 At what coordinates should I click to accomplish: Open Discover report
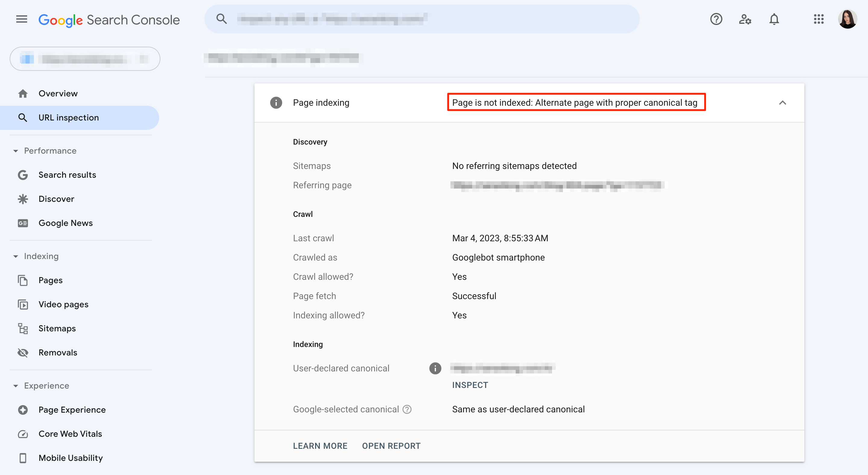pos(80,199)
